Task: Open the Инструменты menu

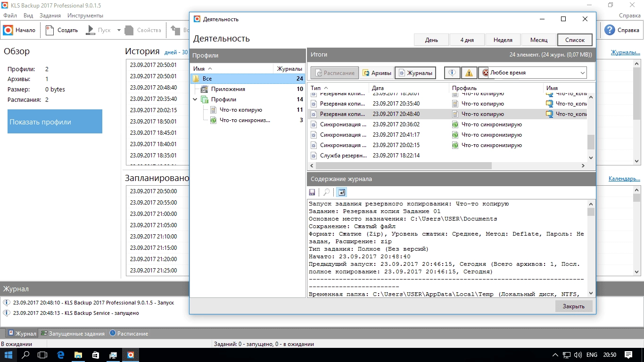Action: pos(85,16)
